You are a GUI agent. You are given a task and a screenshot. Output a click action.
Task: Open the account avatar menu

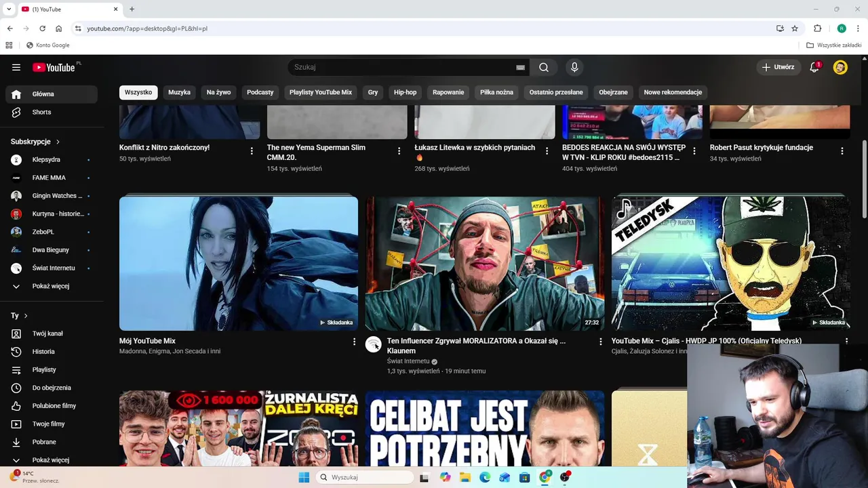click(840, 67)
